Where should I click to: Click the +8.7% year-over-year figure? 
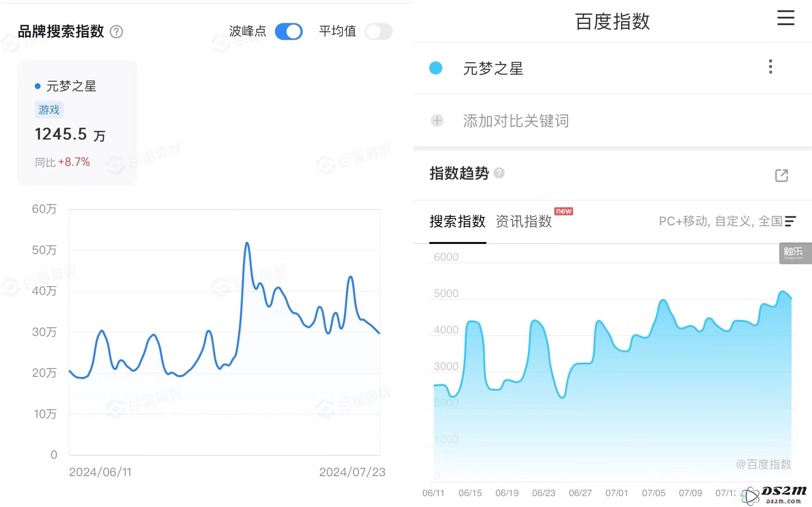coord(74,162)
